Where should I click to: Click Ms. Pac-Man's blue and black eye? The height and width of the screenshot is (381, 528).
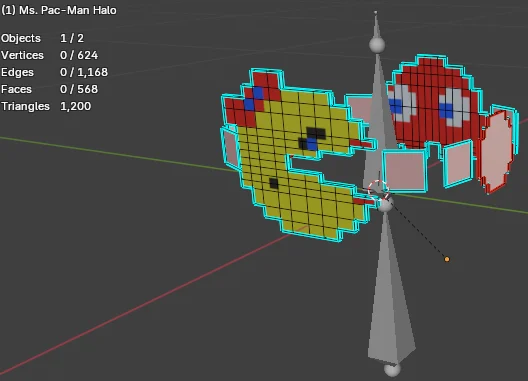(312, 139)
